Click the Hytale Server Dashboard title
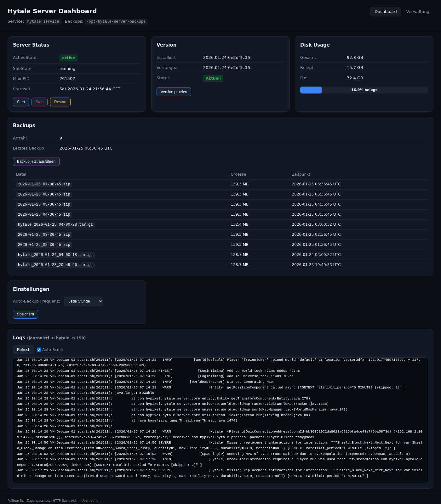This screenshot has height=504, width=441. [52, 11]
